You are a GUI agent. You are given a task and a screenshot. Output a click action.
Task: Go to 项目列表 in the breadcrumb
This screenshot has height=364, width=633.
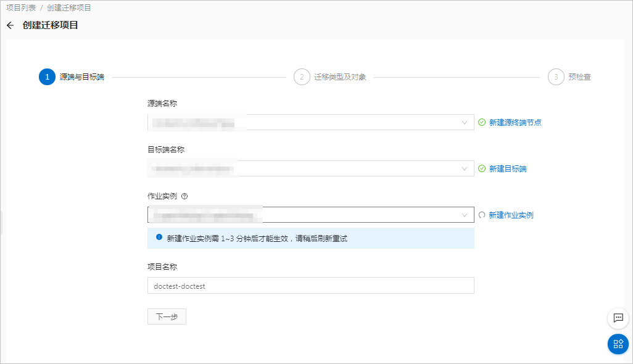[21, 8]
